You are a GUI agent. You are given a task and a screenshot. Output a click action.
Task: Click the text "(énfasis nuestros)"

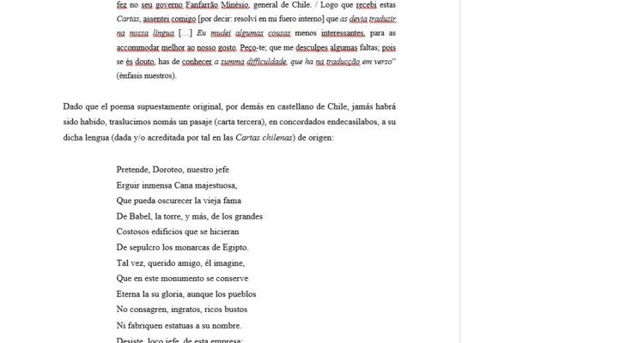147,77
